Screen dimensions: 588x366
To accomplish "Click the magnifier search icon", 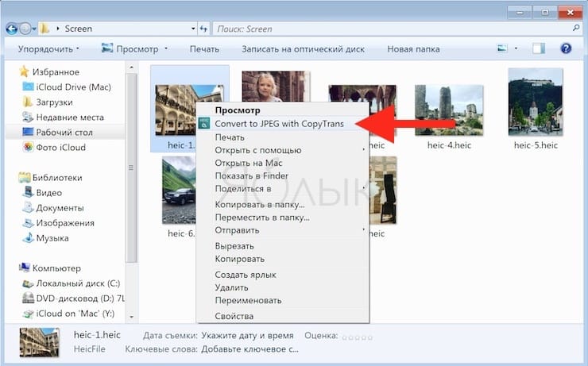I will [x=576, y=28].
